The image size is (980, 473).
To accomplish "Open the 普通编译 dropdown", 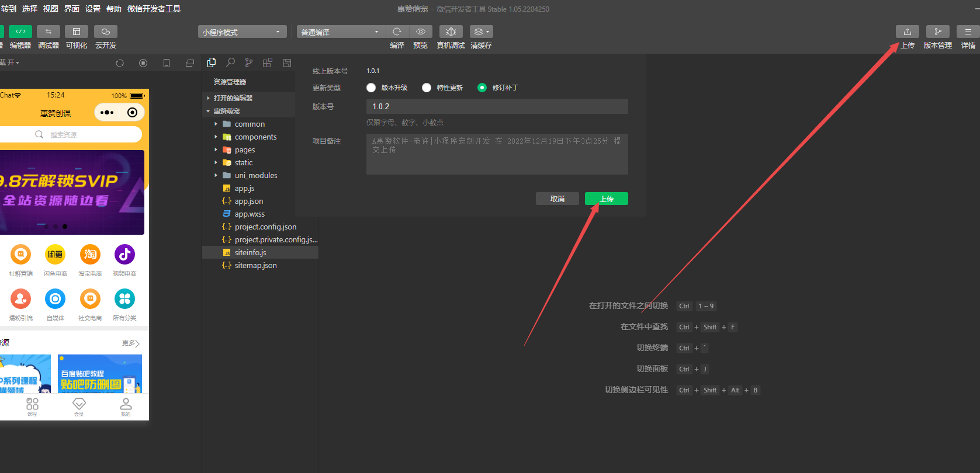I will [x=341, y=32].
